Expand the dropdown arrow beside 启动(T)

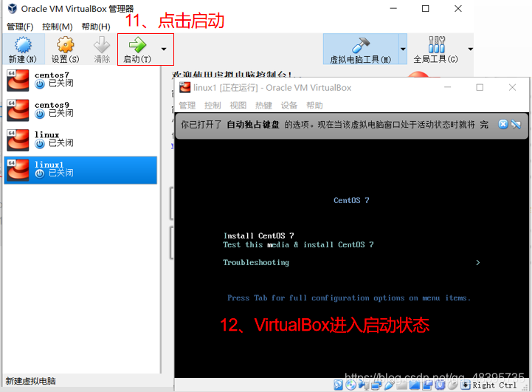[x=164, y=49]
